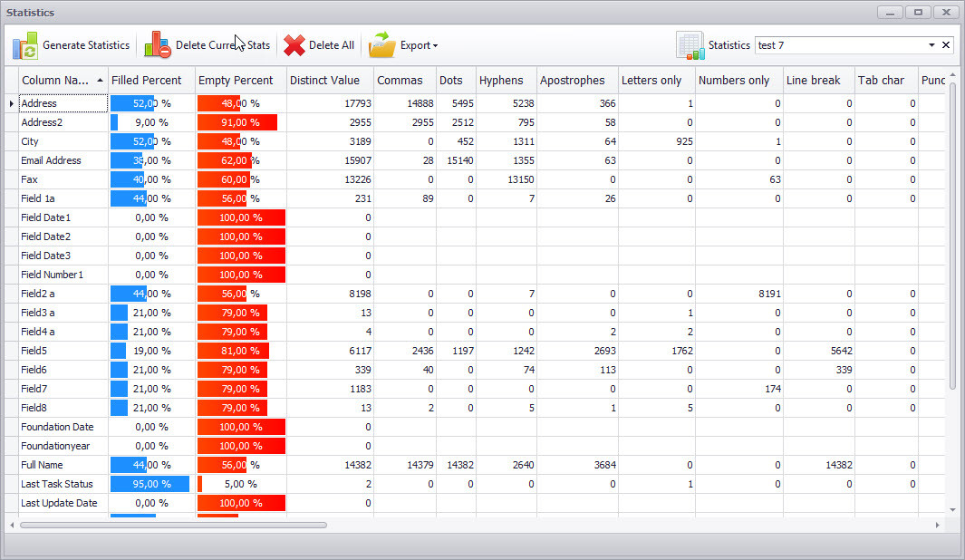
Task: Click the Generate Statistics label
Action: pyautogui.click(x=86, y=45)
